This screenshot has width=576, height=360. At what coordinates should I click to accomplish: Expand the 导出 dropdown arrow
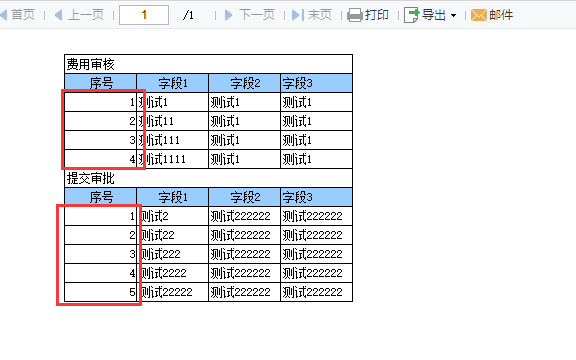pyautogui.click(x=453, y=15)
